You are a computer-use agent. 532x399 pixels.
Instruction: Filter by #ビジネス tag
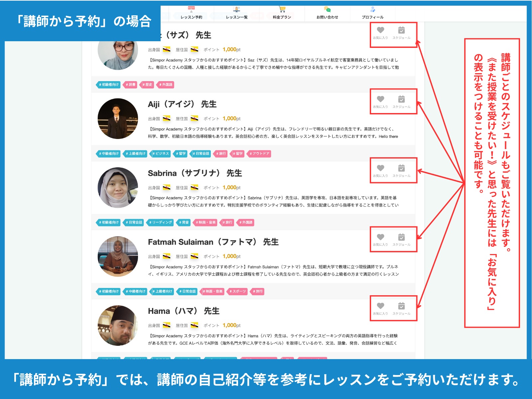(x=161, y=154)
